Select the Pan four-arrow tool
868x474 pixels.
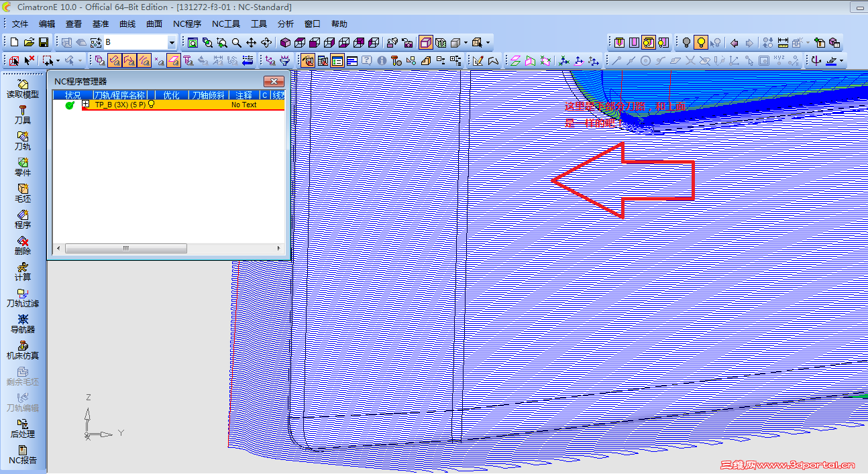click(252, 42)
